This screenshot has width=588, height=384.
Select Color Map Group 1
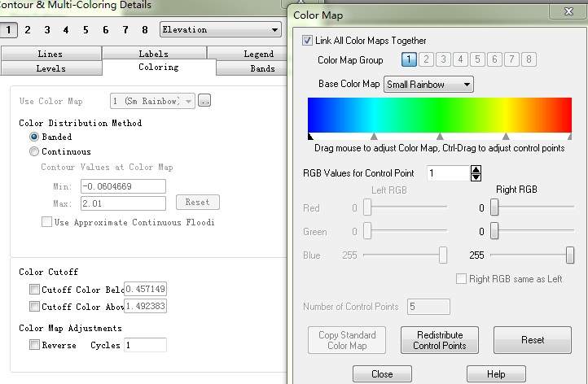[409, 59]
